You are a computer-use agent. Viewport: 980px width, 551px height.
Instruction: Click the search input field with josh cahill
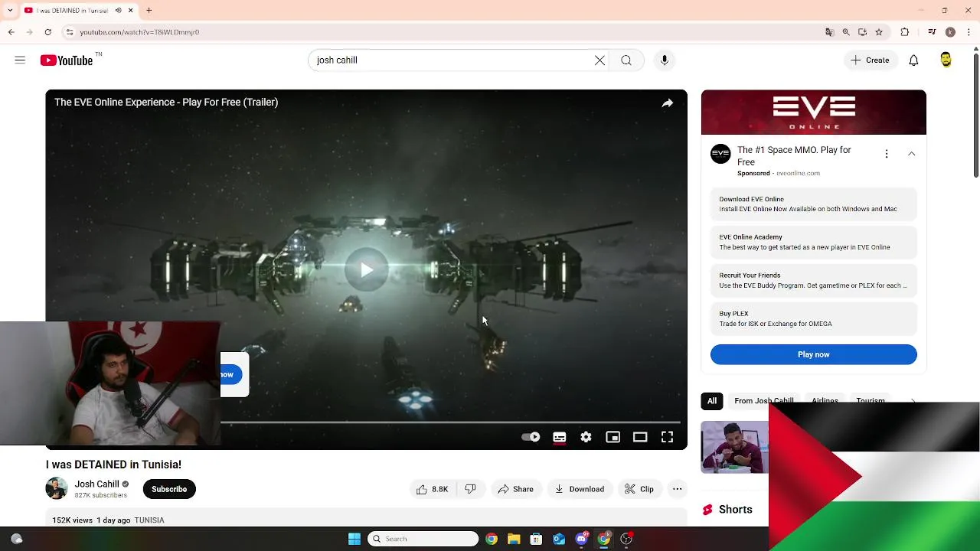click(x=452, y=60)
